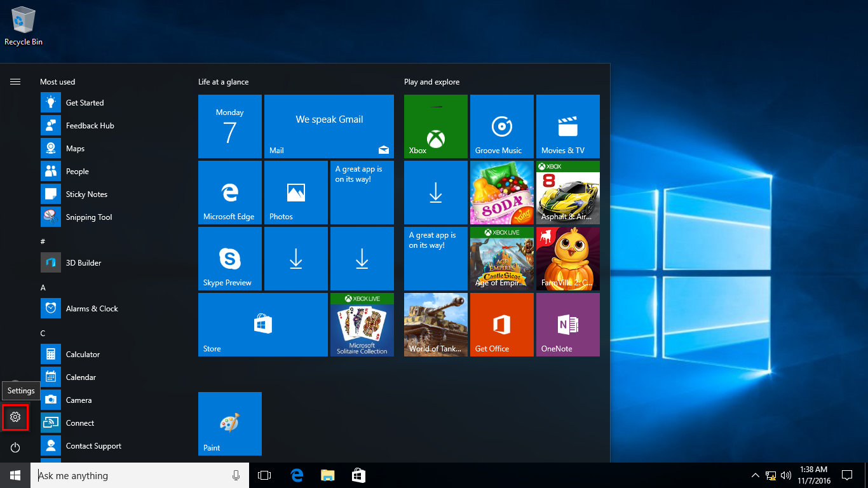Open the Photos tile

296,193
